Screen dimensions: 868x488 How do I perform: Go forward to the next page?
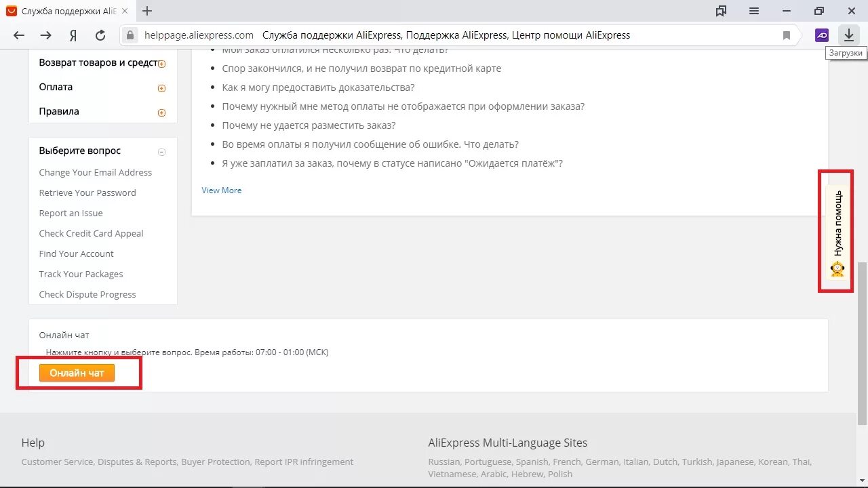(x=45, y=35)
